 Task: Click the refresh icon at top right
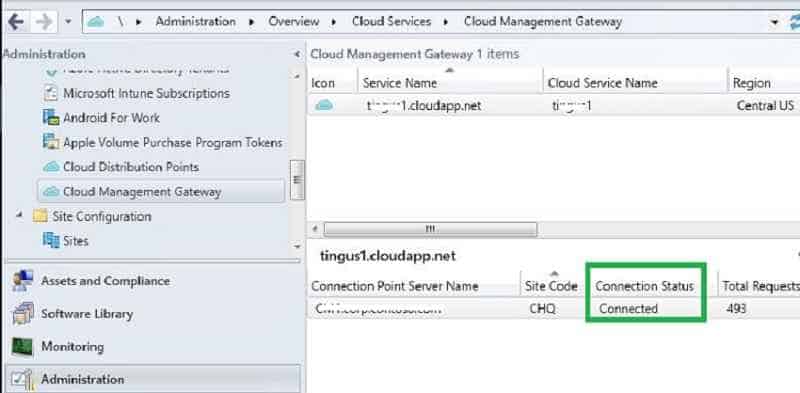click(x=794, y=22)
